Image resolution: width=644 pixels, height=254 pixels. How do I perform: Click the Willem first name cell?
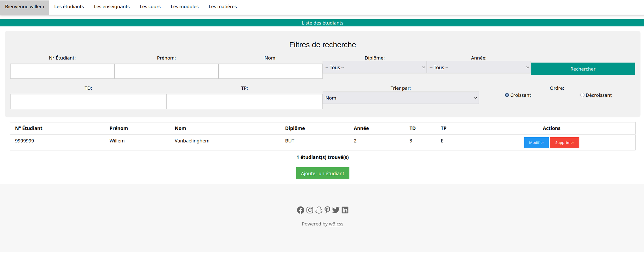117,141
